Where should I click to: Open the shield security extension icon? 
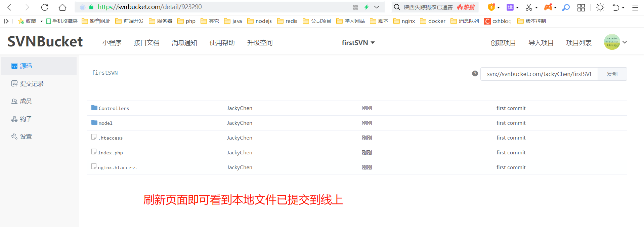coord(491,7)
